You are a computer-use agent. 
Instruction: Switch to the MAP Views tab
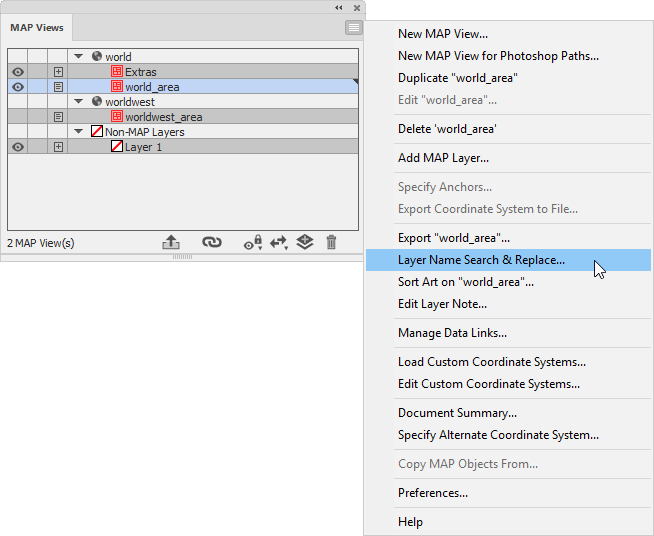tap(37, 28)
